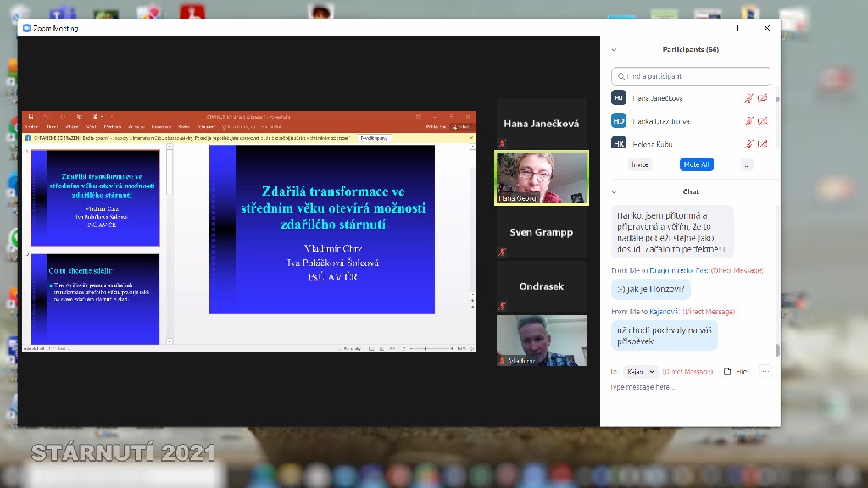Click the Invite button

pos(640,164)
